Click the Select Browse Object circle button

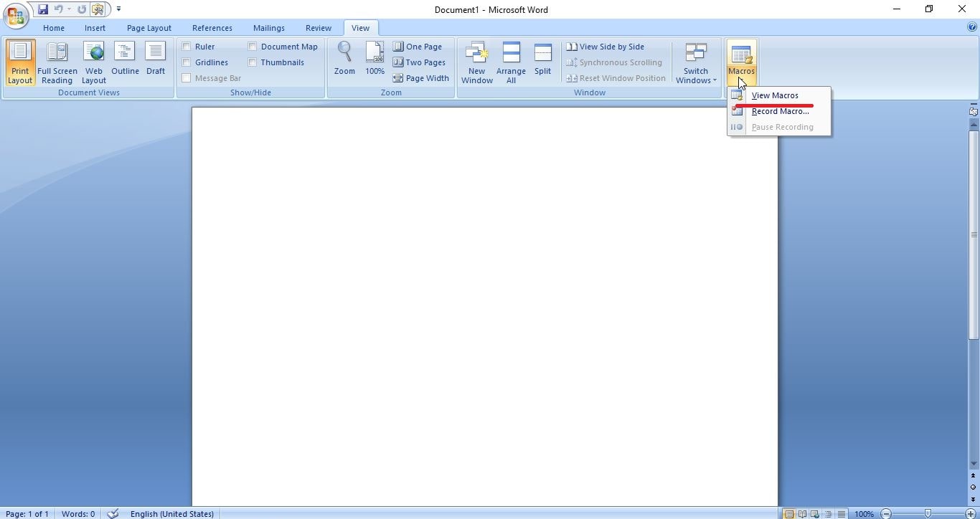(x=974, y=487)
